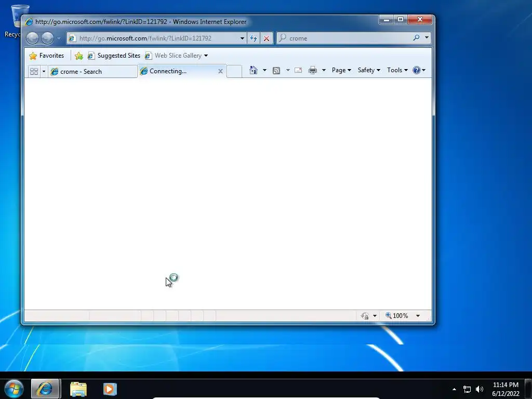
Task: Open a new blank tab
Action: pos(234,72)
